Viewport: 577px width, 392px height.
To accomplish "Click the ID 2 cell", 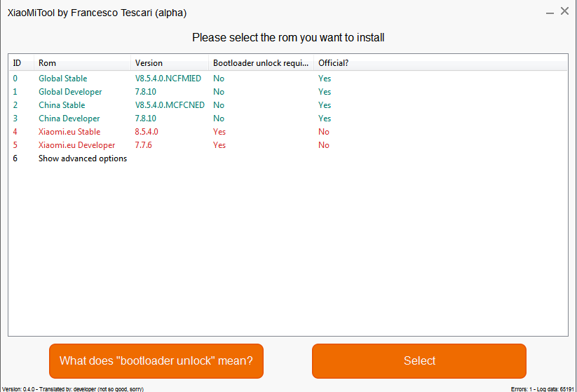I will [x=15, y=105].
